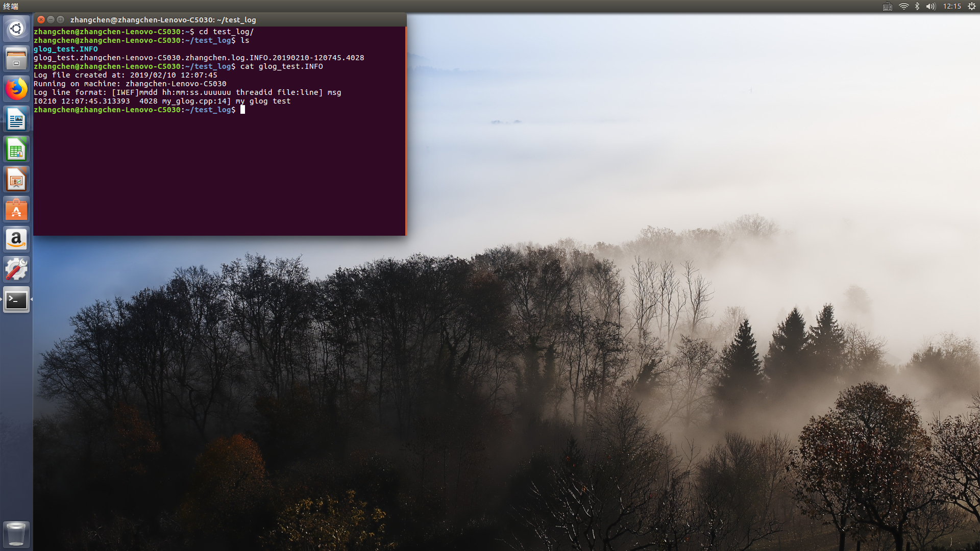980x551 pixels.
Task: Show calendar by clicking clock 12:15
Action: (x=952, y=7)
